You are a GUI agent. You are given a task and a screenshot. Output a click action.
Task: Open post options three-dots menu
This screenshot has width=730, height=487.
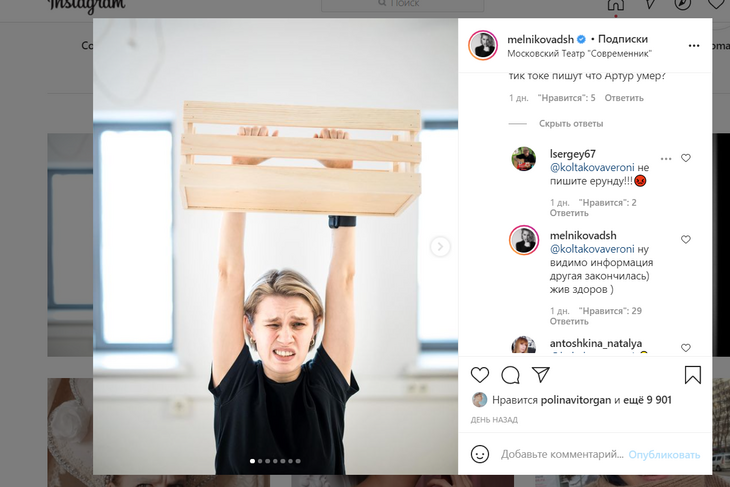(694, 46)
